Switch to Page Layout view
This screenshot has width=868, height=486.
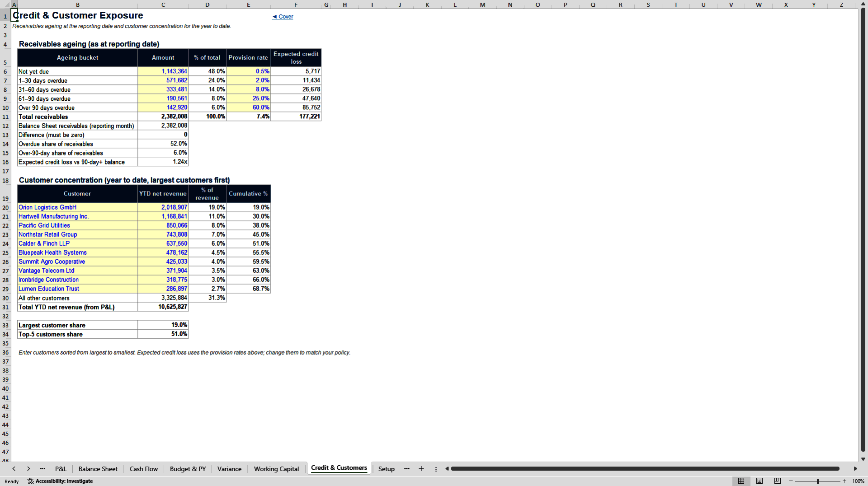pyautogui.click(x=759, y=481)
